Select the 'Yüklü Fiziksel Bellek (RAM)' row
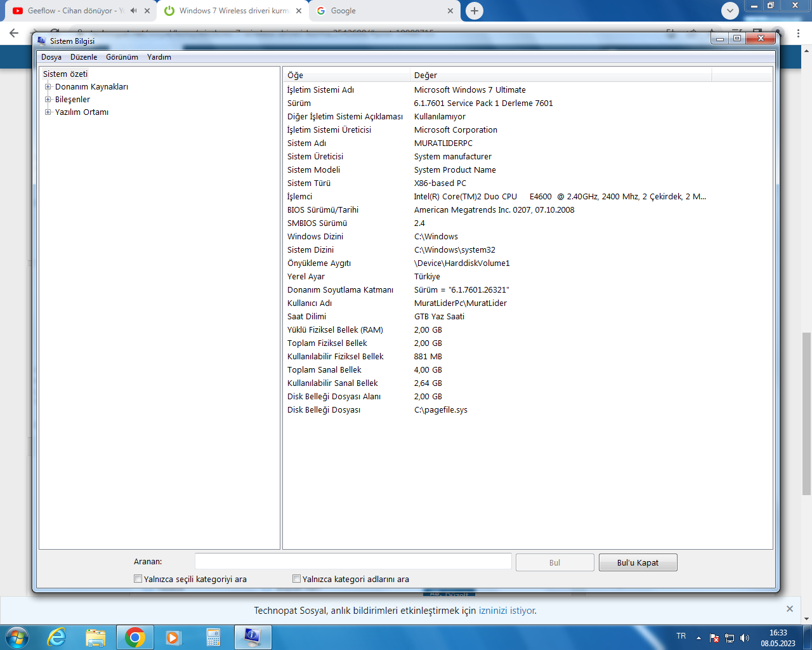Viewport: 812px width, 650px height. (528, 330)
